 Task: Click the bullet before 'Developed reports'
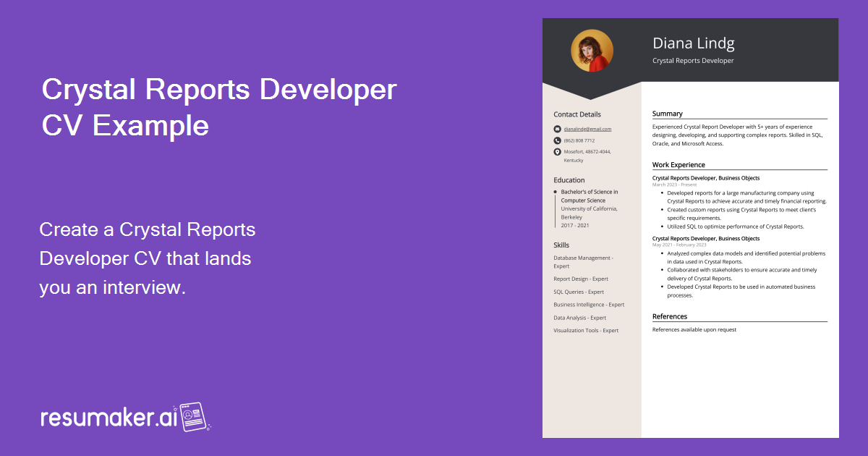coord(661,192)
